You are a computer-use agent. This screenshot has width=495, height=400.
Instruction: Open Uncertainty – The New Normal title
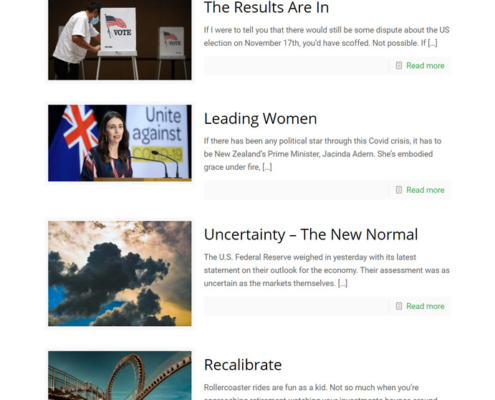311,235
